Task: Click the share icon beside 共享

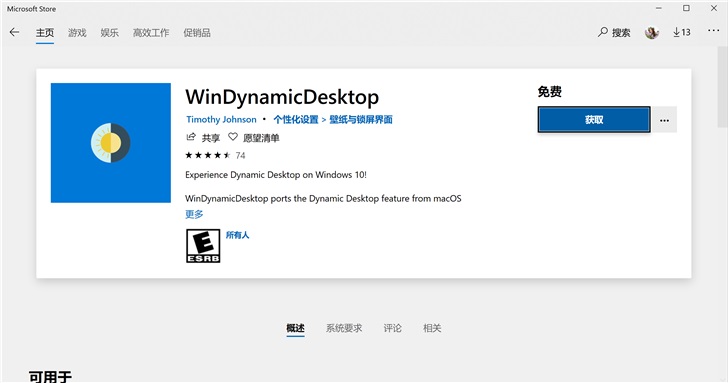Action: (191, 137)
